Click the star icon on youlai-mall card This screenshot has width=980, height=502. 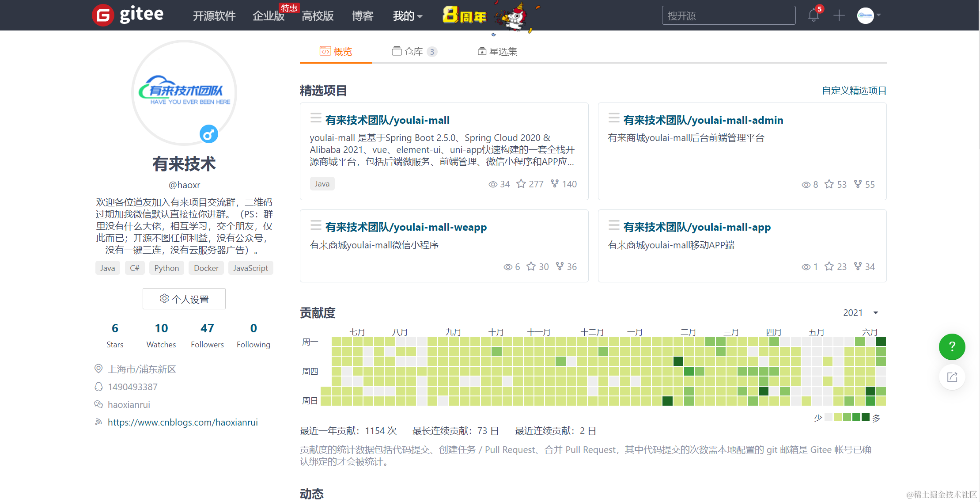coord(521,184)
